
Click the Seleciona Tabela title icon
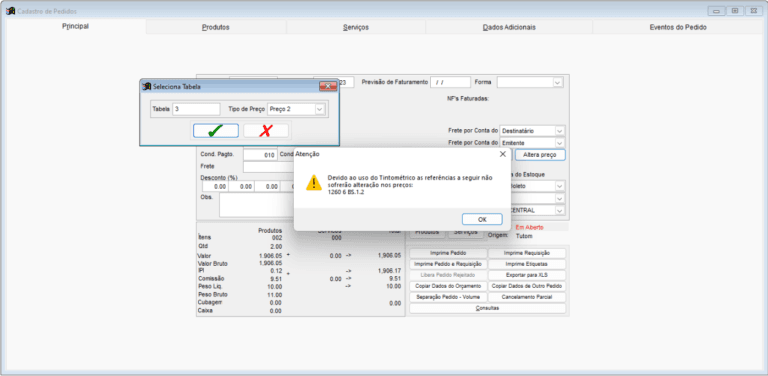point(146,87)
